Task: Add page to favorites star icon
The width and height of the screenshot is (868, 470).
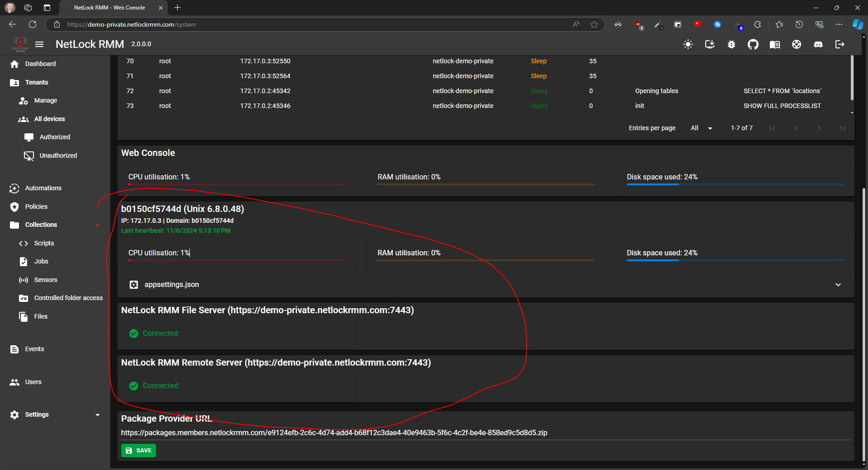Action: [x=594, y=24]
